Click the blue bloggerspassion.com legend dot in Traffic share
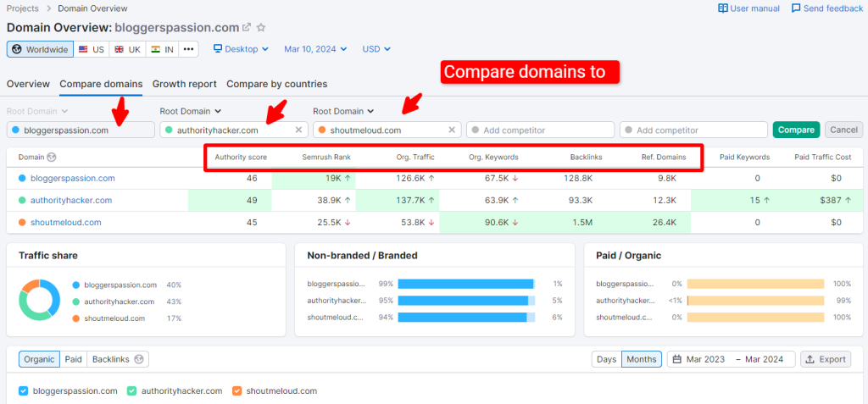The width and height of the screenshot is (868, 404). (75, 285)
